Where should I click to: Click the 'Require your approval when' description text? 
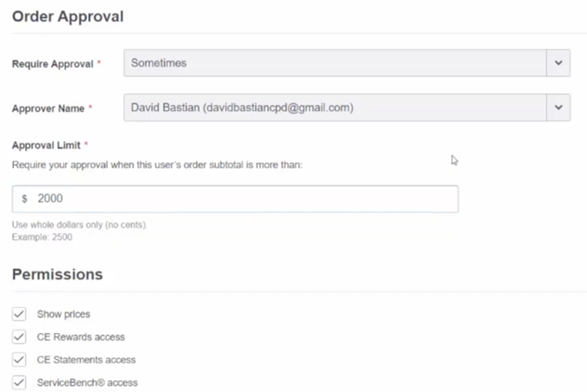tap(157, 165)
